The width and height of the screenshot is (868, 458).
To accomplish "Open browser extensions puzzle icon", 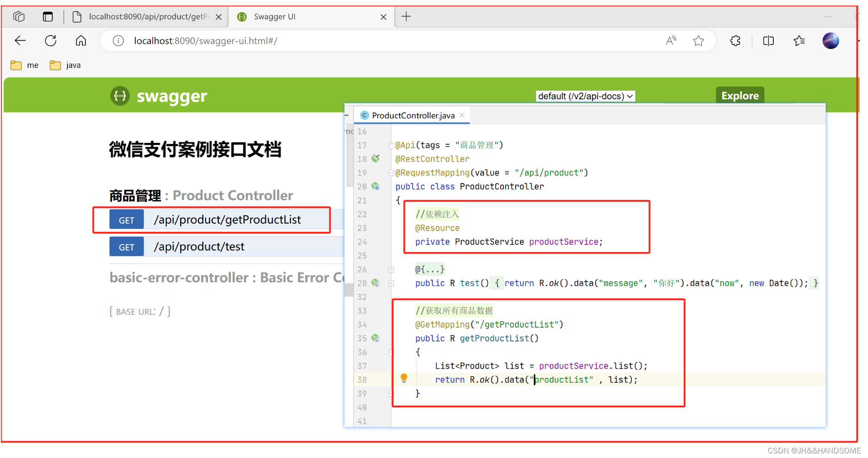I will click(x=735, y=41).
